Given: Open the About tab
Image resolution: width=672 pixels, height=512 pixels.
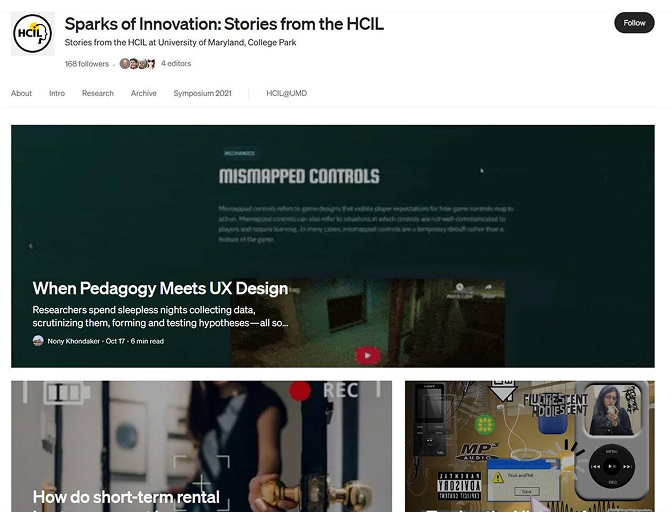Looking at the screenshot, I should coord(21,93).
